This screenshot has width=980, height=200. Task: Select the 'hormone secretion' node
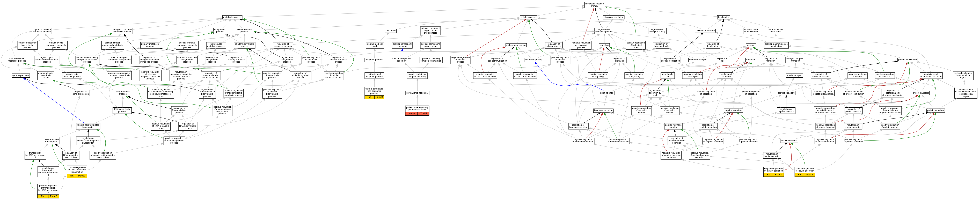(603, 110)
